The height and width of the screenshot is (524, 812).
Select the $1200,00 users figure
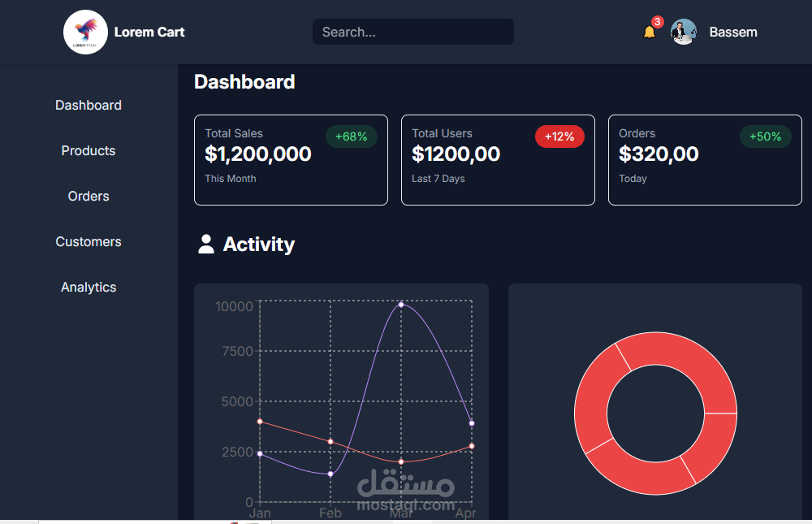pos(456,154)
